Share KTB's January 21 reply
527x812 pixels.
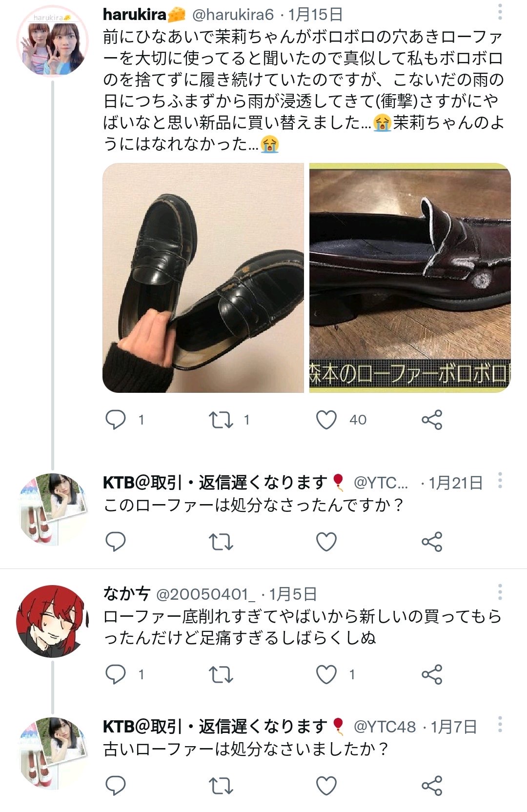click(x=432, y=542)
